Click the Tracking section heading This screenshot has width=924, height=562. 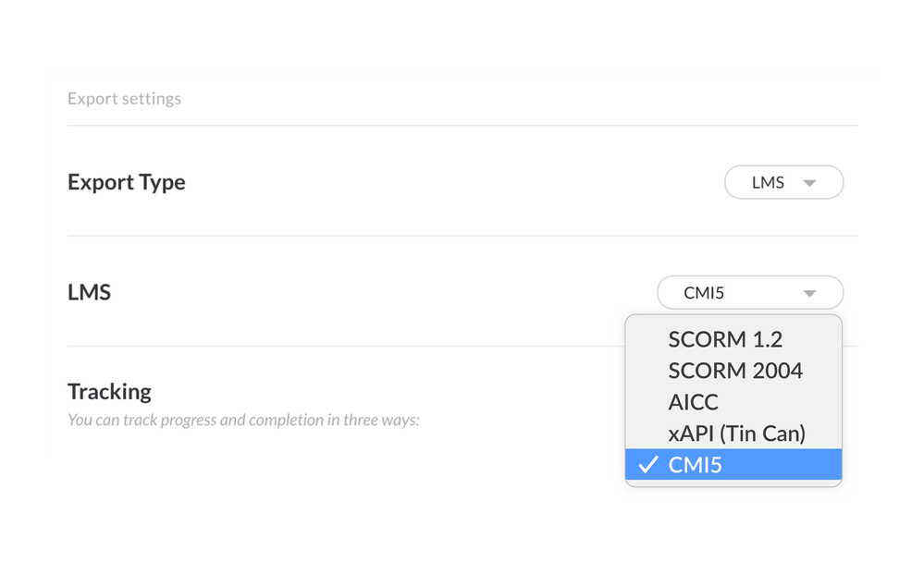(109, 392)
